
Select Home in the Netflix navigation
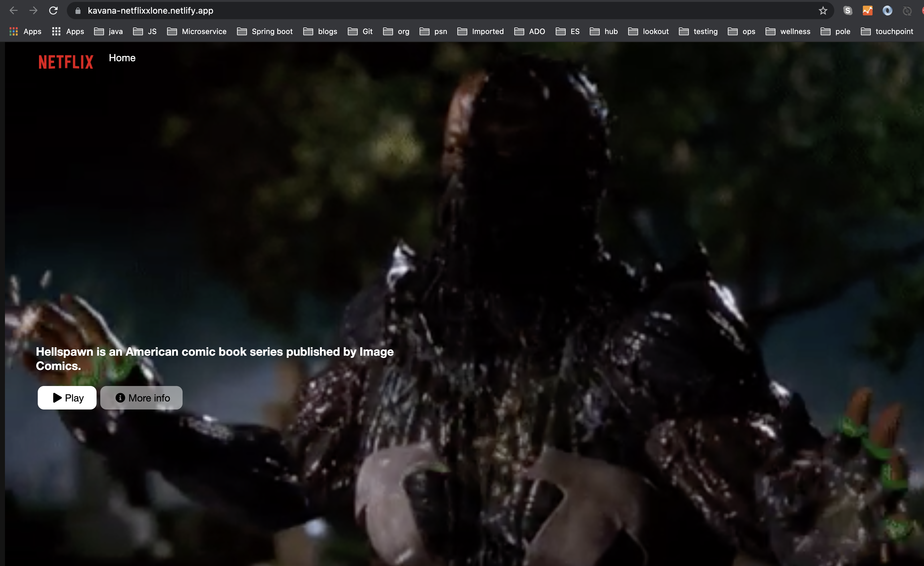pyautogui.click(x=122, y=58)
